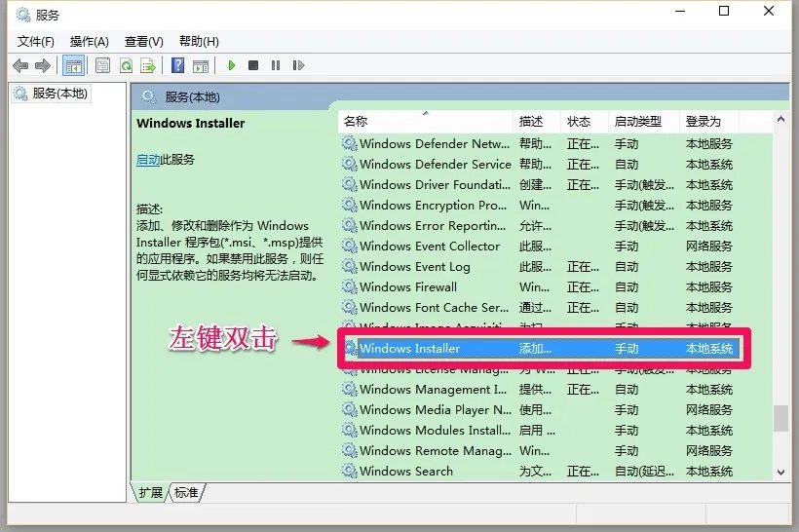
Task: Refresh the services list via toolbar
Action: click(x=126, y=65)
